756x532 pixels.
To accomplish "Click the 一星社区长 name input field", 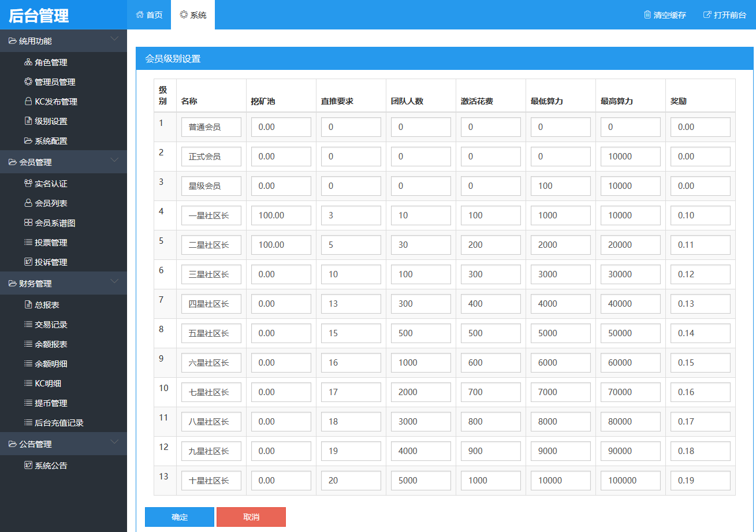I will [211, 215].
